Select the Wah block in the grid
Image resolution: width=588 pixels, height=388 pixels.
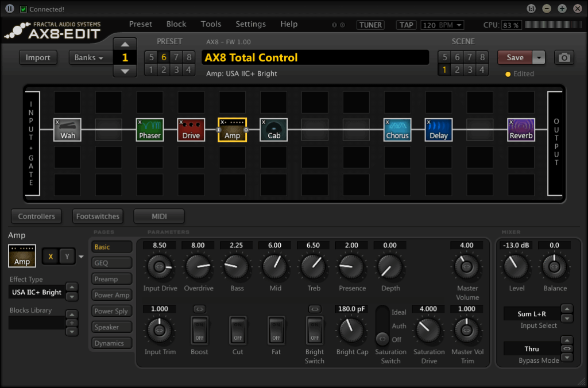click(67, 130)
